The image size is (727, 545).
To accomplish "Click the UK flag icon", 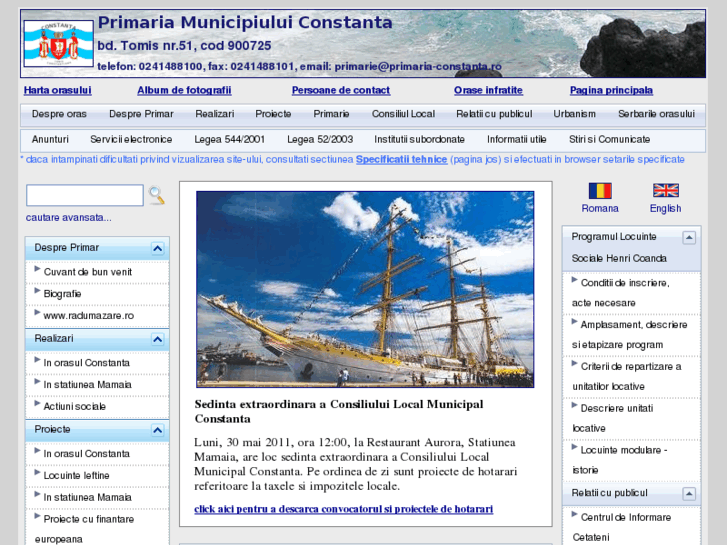I will (665, 190).
